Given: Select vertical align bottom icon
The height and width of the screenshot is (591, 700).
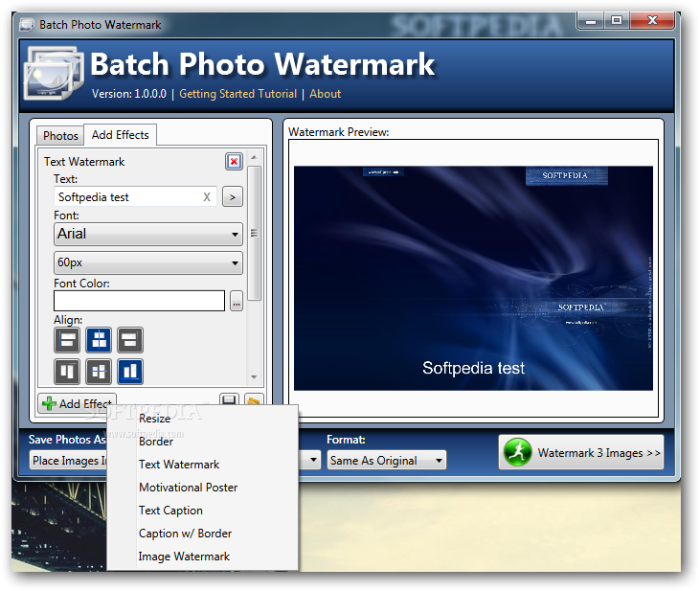Looking at the screenshot, I should [130, 372].
